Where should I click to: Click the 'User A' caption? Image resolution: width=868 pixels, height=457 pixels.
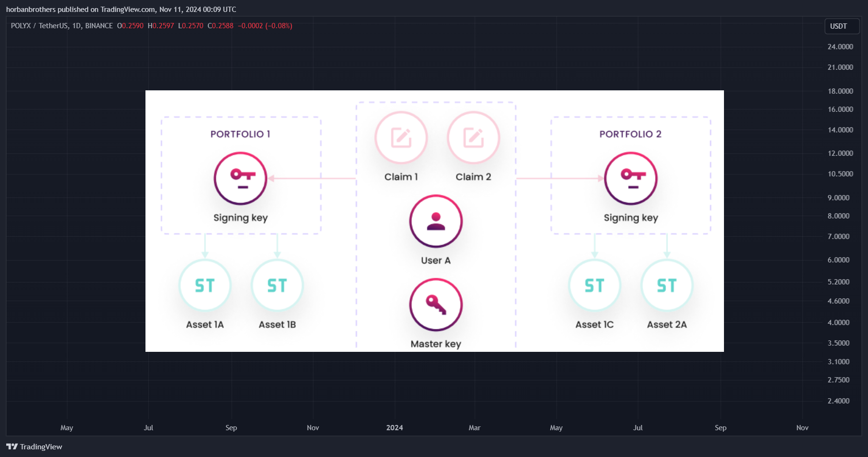click(436, 261)
